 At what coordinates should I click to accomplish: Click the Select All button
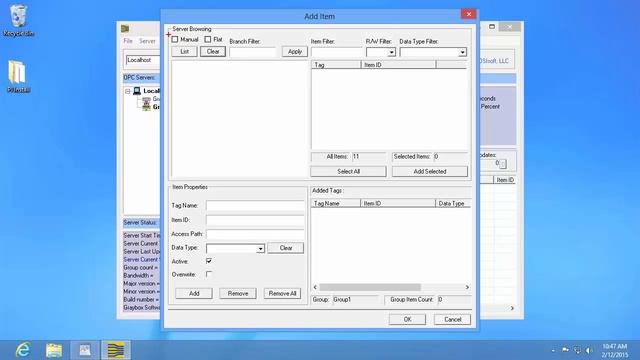[x=348, y=171]
